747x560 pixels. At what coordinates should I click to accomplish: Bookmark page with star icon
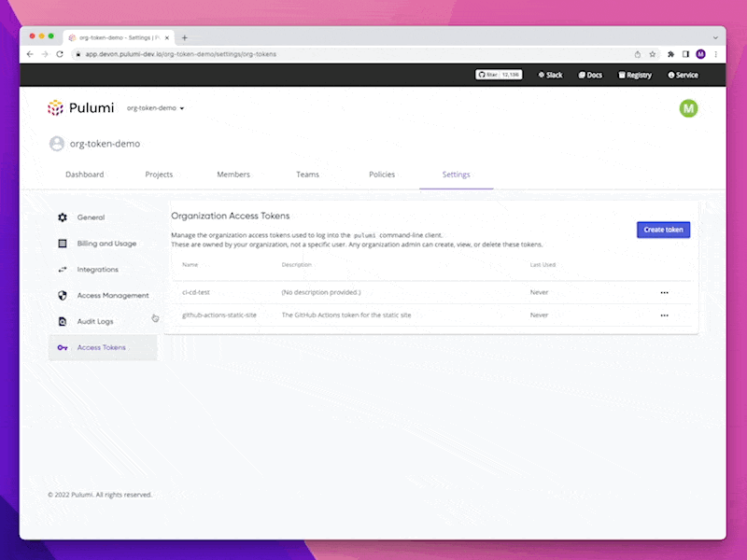652,54
